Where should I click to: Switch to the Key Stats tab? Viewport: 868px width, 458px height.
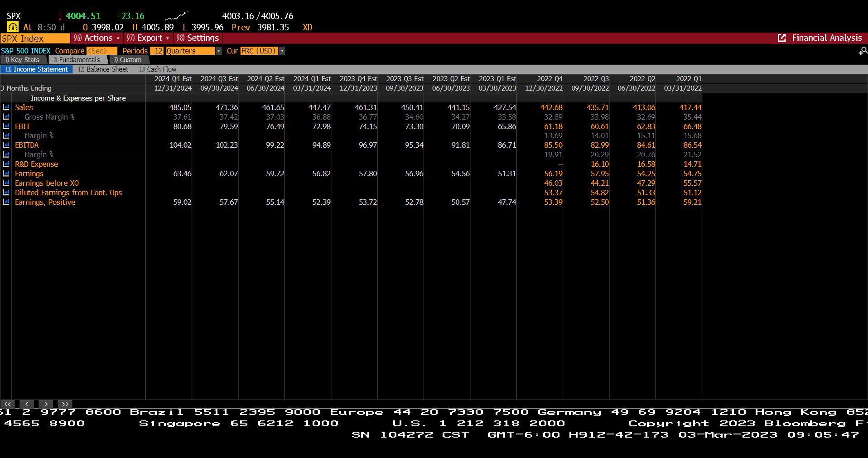coord(23,60)
